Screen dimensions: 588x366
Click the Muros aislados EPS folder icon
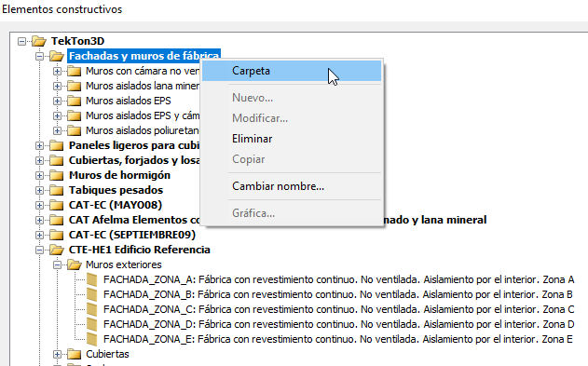(x=75, y=101)
